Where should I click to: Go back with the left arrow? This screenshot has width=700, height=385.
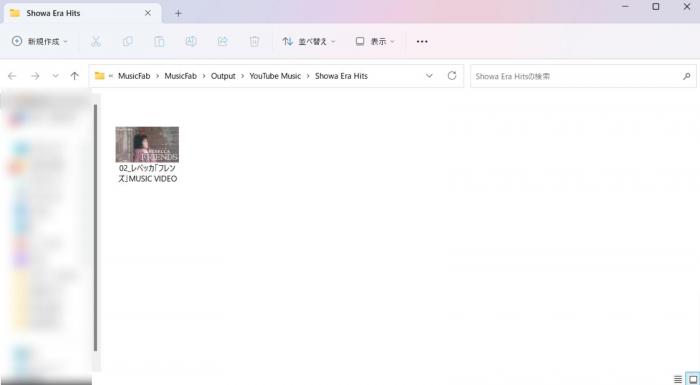[12, 76]
